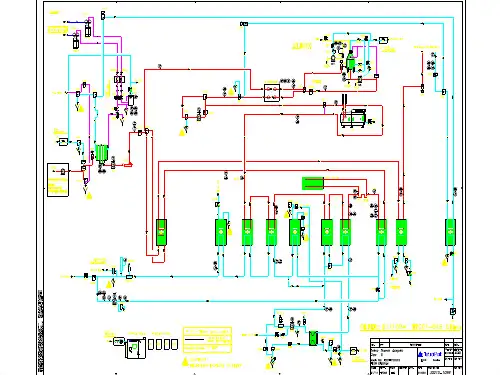Click the large yellow drawing title text

pos(410,327)
